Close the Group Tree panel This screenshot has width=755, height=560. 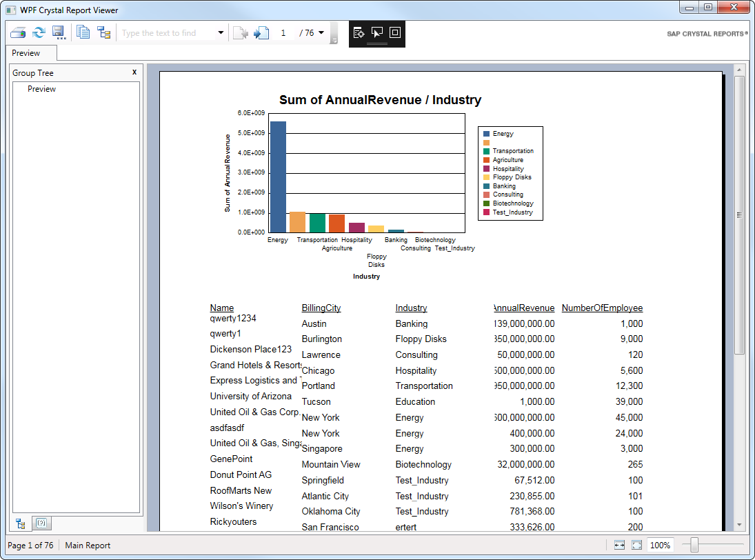pos(134,72)
